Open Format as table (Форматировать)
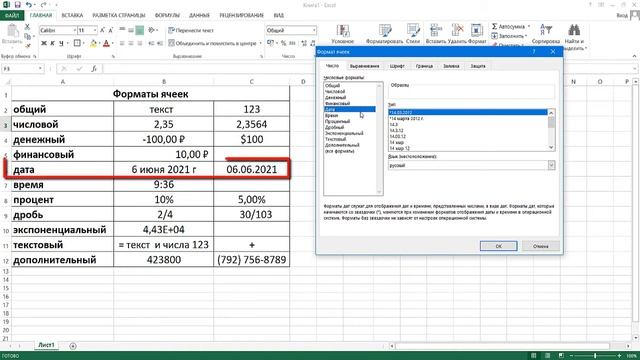The image size is (640, 360). coord(384,35)
